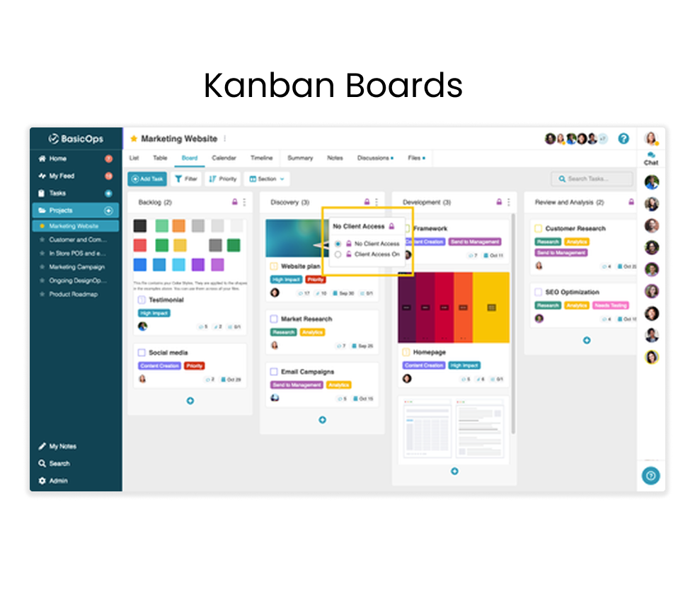Screen dimensions: 695x616
Task: Click the Filter button in the toolbar
Action: pyautogui.click(x=185, y=178)
